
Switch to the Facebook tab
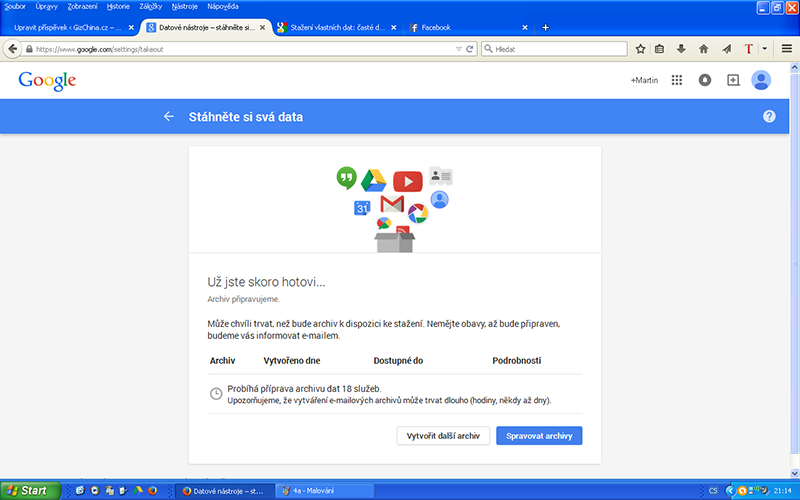469,28
